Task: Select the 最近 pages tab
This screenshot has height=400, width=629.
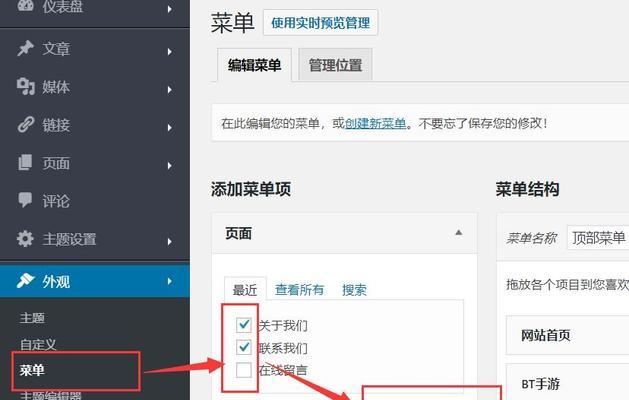Action: (245, 290)
